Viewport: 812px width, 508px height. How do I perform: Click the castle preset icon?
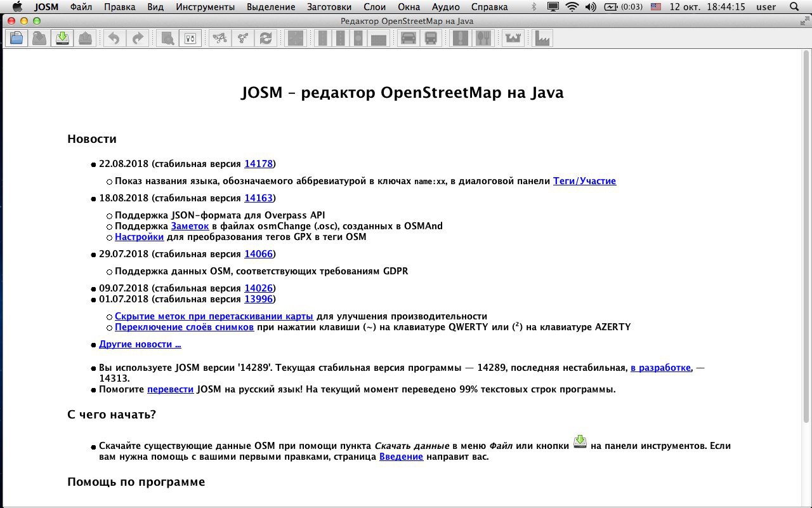coord(513,39)
